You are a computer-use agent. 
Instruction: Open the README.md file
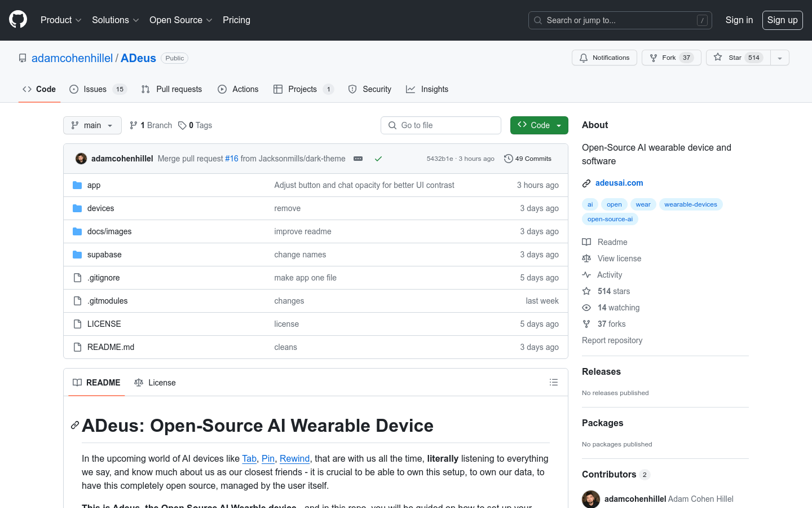click(111, 347)
